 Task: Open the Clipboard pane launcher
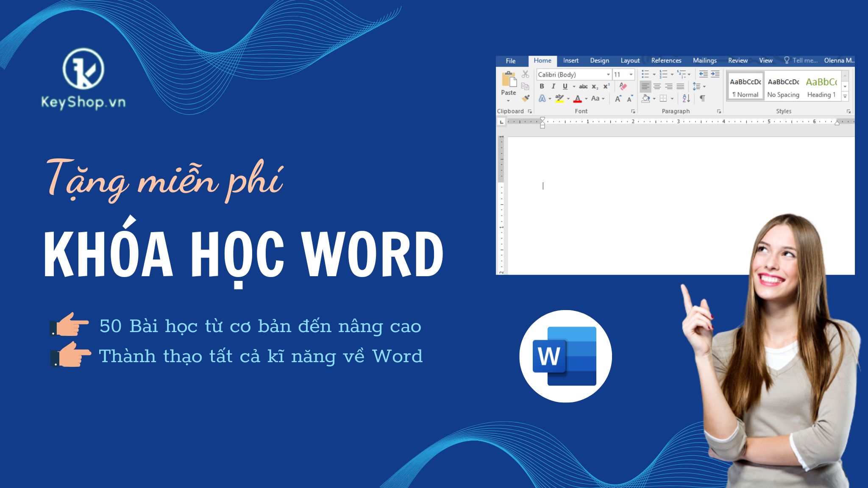point(530,111)
